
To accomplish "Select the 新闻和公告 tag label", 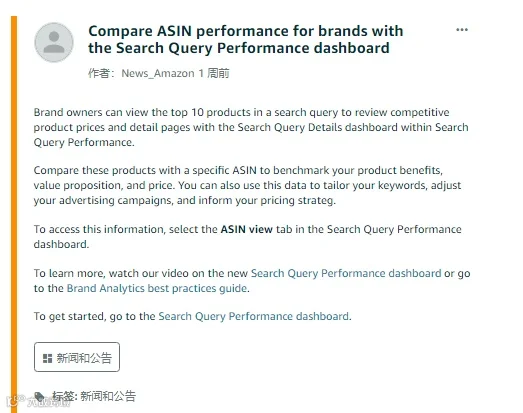I will pos(108,396).
